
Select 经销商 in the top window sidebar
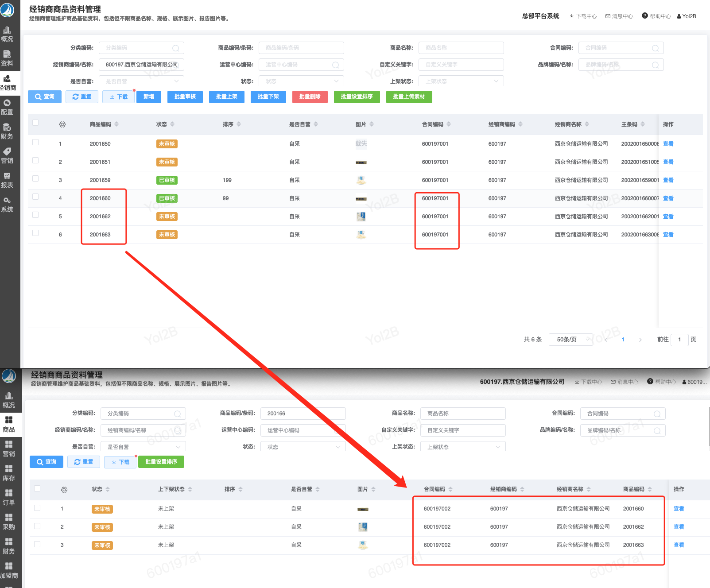pos(8,83)
